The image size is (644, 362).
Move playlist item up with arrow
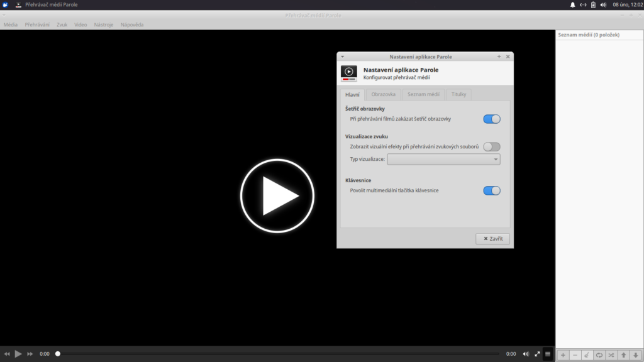[x=623, y=355]
